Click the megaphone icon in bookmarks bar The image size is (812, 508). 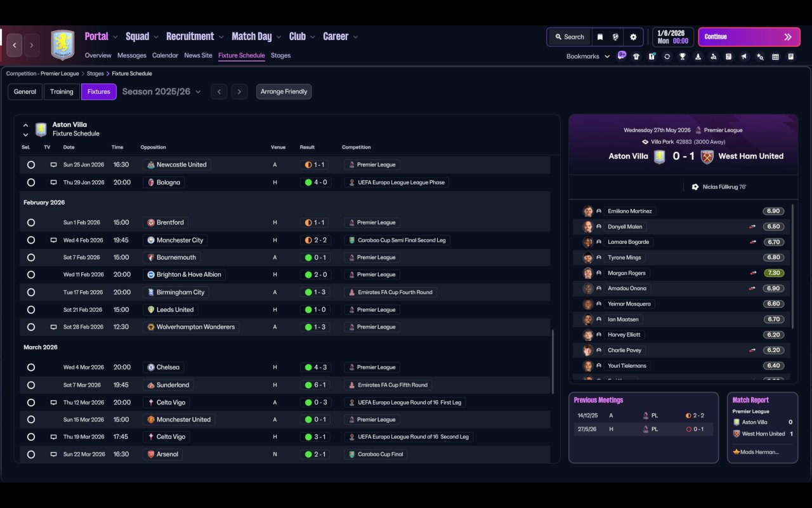click(744, 57)
